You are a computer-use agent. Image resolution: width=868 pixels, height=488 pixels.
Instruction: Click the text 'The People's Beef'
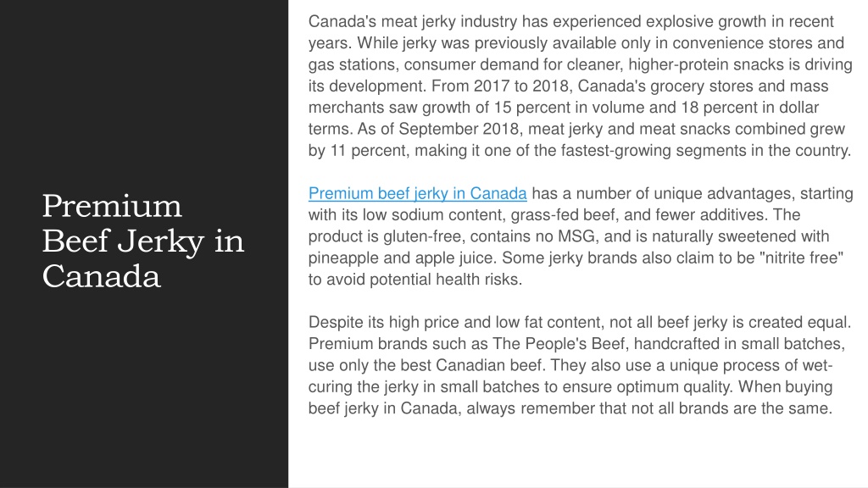(x=560, y=344)
